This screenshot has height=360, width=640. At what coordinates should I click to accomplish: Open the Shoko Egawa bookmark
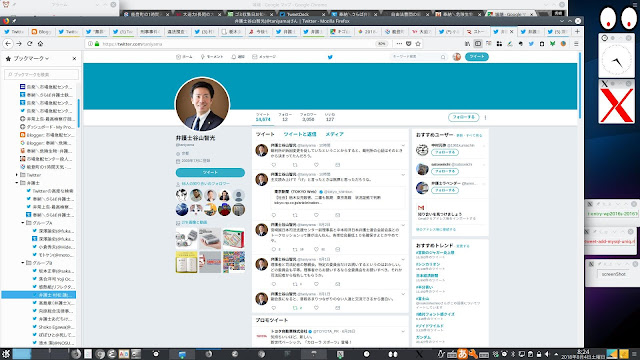coord(53,327)
